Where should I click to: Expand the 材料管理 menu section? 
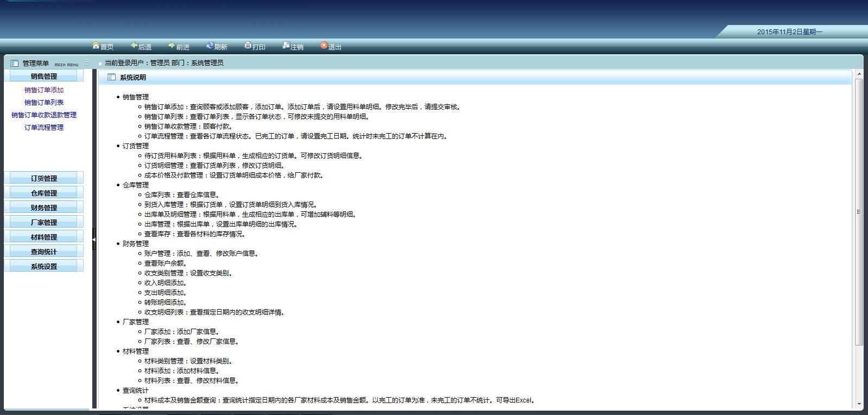[x=44, y=237]
